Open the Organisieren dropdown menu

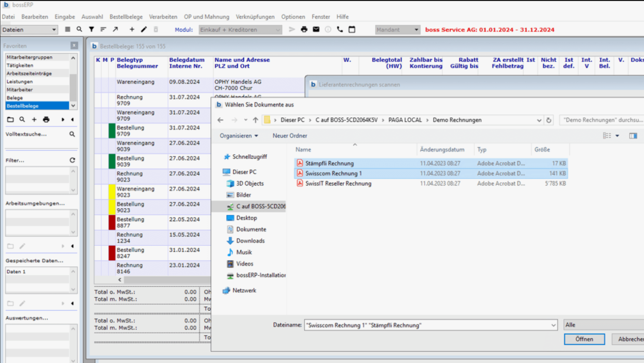[239, 136]
